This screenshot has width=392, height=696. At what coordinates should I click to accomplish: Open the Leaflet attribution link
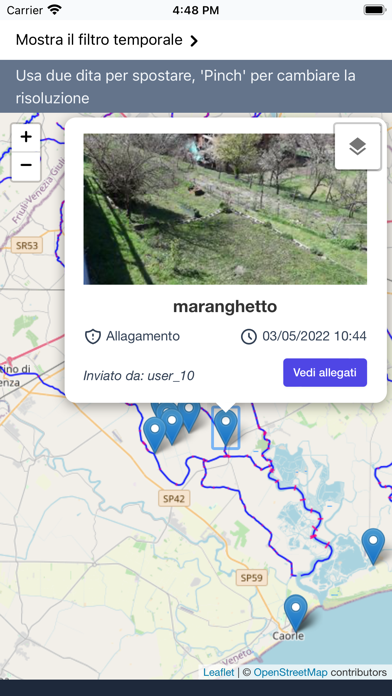pyautogui.click(x=218, y=672)
